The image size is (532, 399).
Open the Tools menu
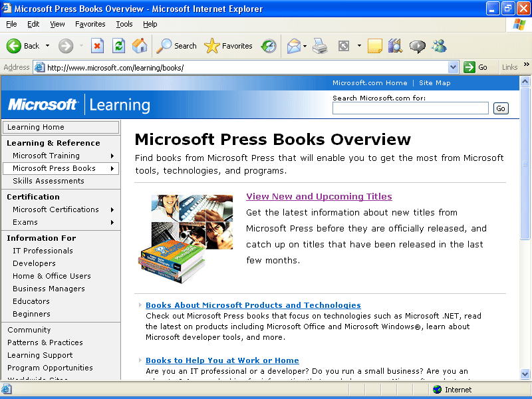124,24
